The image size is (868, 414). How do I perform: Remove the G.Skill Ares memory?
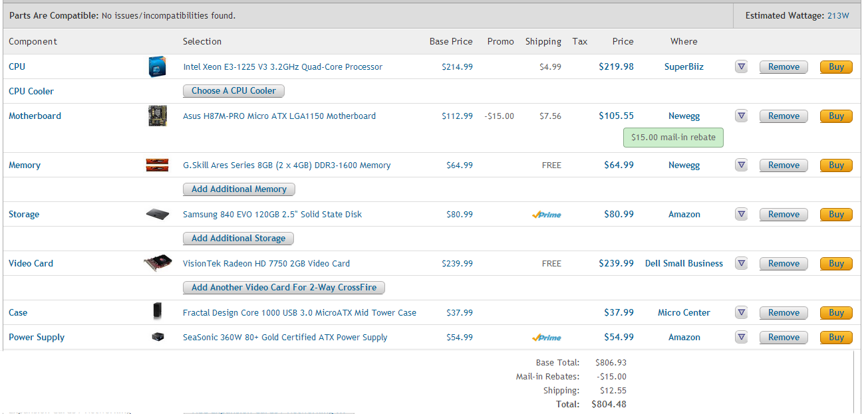click(x=784, y=165)
